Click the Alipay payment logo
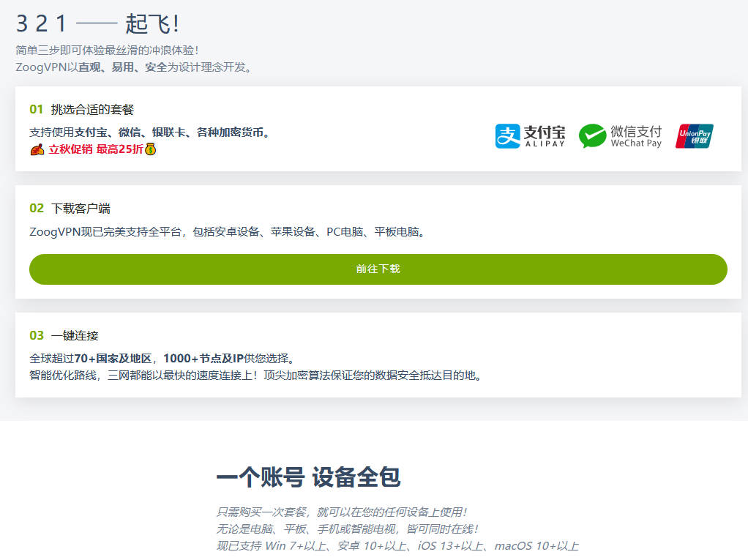Screen dimensions: 748x560 point(531,136)
